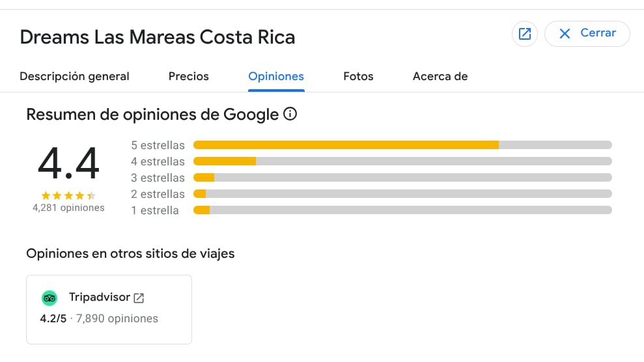Click the info icon beside Google reviews summary
Viewport: 644px width, 362px height.
coord(290,115)
